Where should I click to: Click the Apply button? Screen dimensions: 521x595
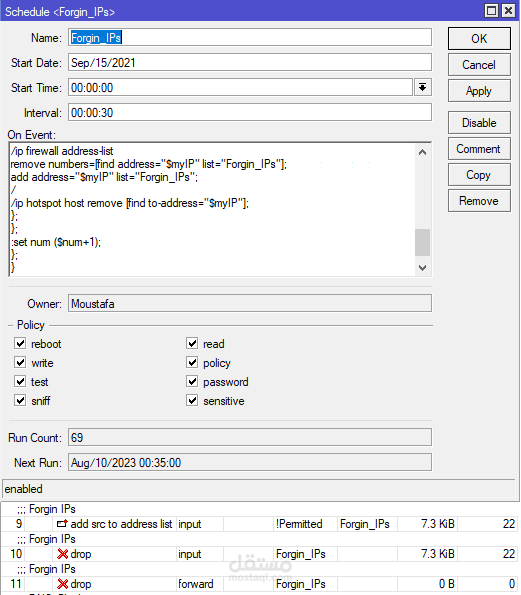[479, 91]
